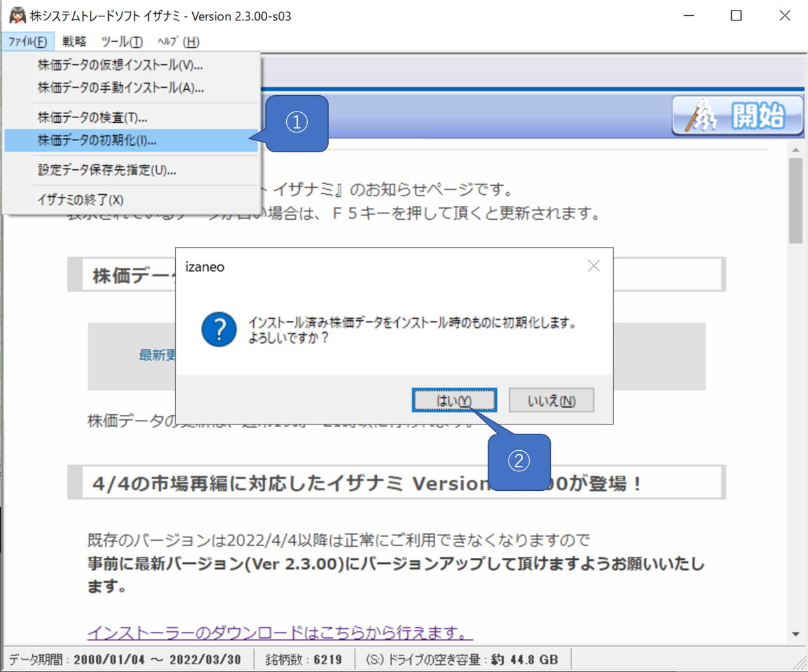Open the ツール(T) menu
This screenshot has width=808, height=672.
coord(121,41)
